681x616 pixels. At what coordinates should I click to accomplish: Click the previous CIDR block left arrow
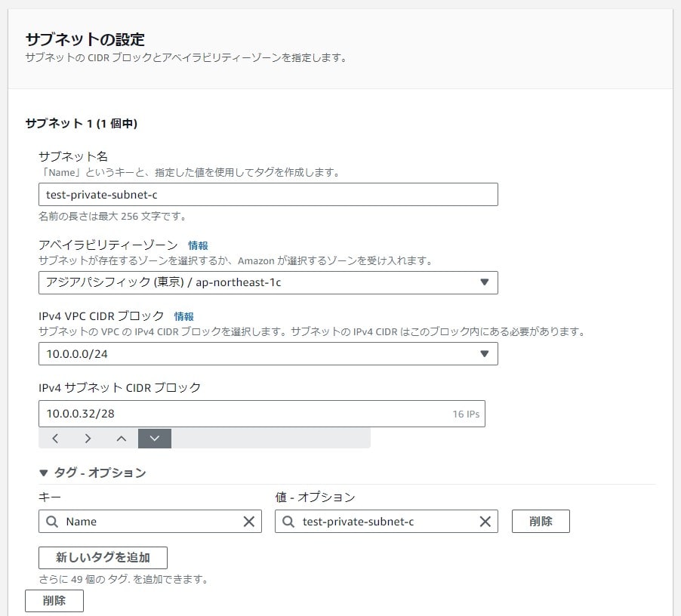[55, 439]
